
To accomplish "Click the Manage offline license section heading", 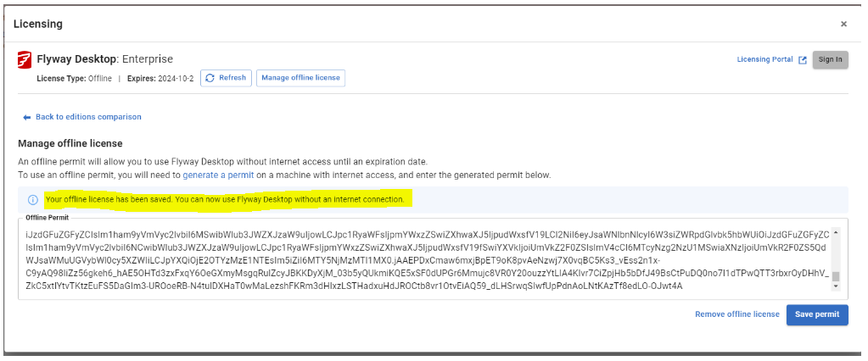I will click(70, 144).
